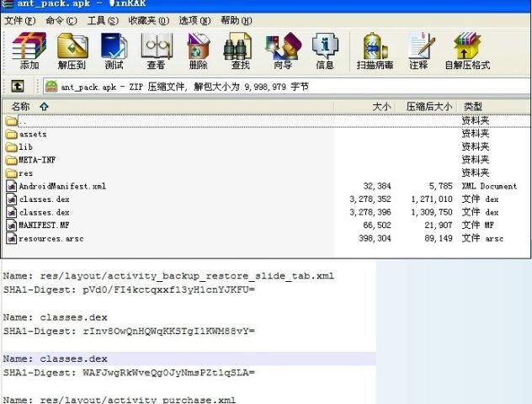Open the 帮助(H) menu

237,21
